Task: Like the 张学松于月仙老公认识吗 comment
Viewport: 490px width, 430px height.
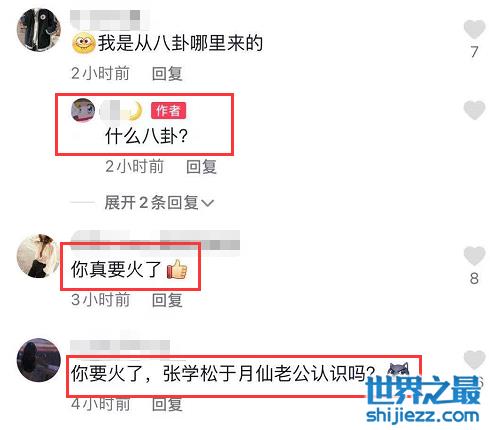Action: (x=474, y=360)
